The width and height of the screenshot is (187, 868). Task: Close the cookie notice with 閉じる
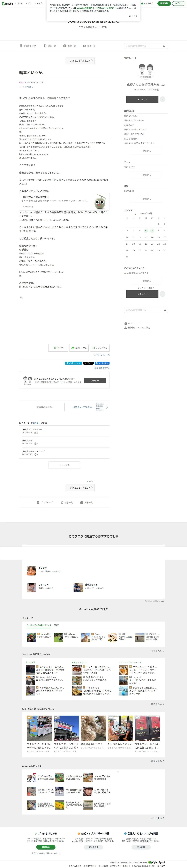(x=133, y=16)
